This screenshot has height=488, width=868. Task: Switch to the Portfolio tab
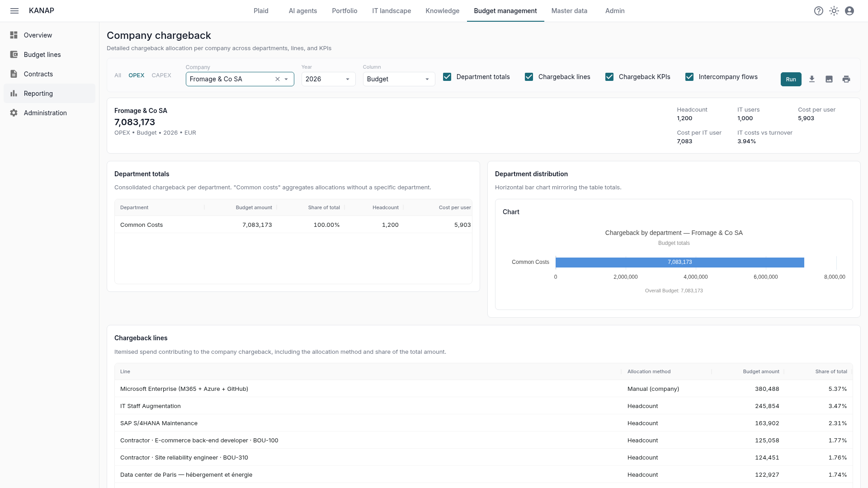344,11
